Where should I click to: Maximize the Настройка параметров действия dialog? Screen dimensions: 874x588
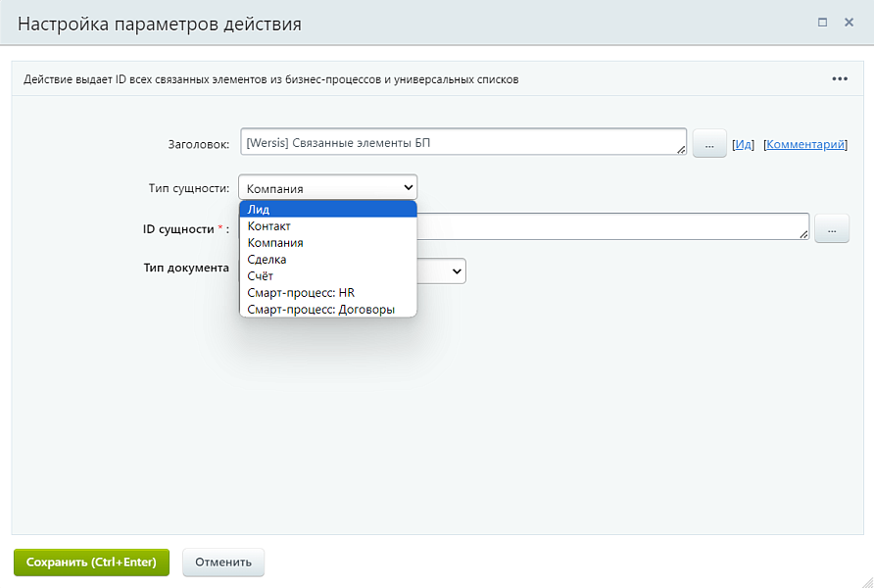coord(820,20)
